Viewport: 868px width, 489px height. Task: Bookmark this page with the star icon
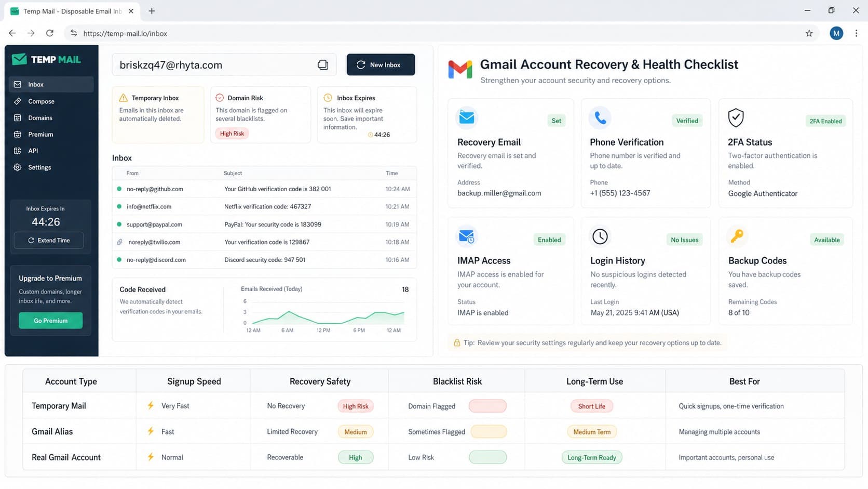tap(809, 33)
